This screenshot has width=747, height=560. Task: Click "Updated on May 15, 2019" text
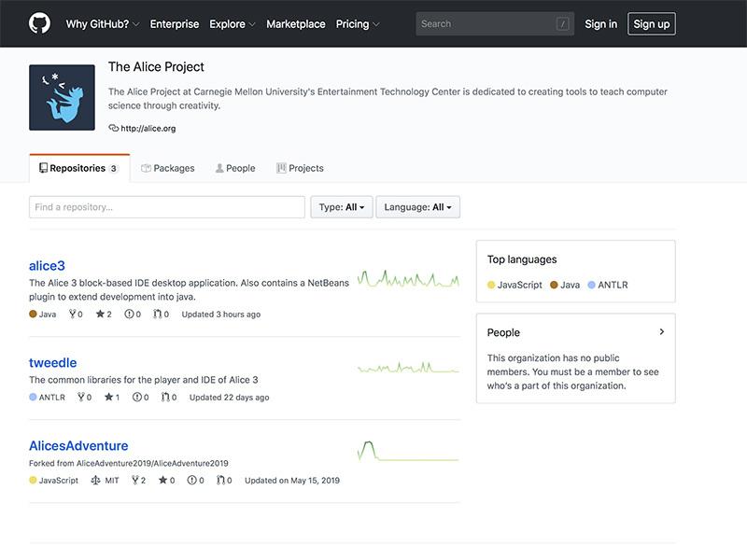(x=292, y=481)
